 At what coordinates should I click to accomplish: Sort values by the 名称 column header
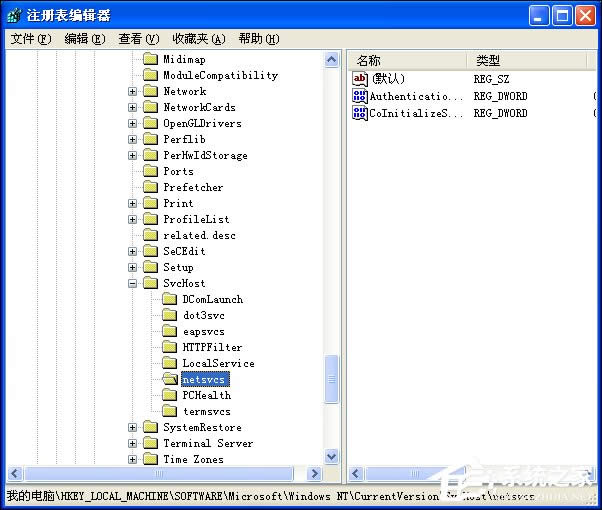point(408,61)
